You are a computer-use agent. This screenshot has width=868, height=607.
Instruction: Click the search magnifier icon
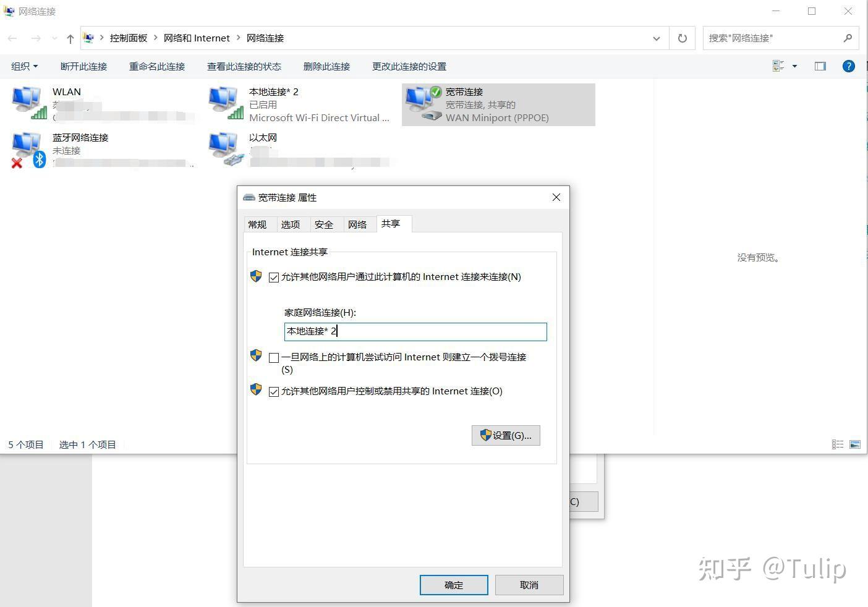848,38
